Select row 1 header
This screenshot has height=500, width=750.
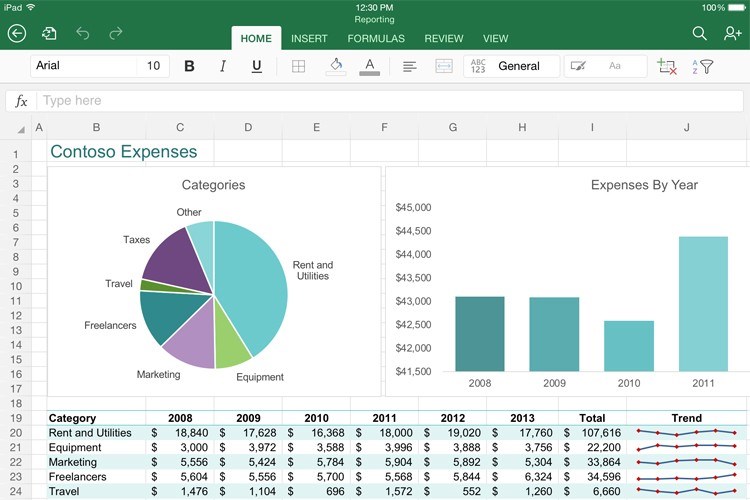(x=16, y=154)
